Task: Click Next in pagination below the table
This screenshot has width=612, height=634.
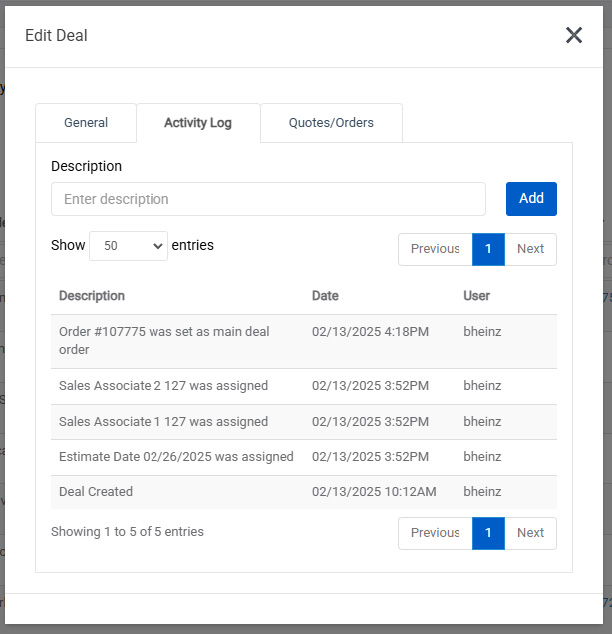Action: click(530, 533)
